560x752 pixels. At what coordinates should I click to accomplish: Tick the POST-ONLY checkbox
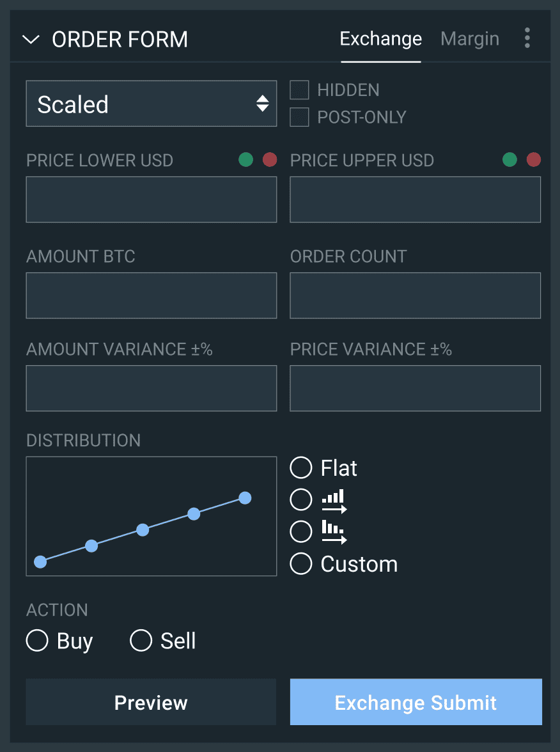tap(300, 117)
